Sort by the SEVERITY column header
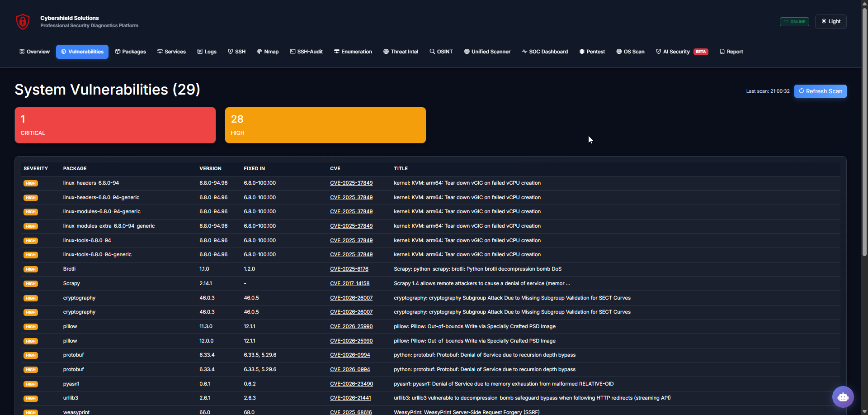Screen dimensions: 868x415 tap(36, 168)
